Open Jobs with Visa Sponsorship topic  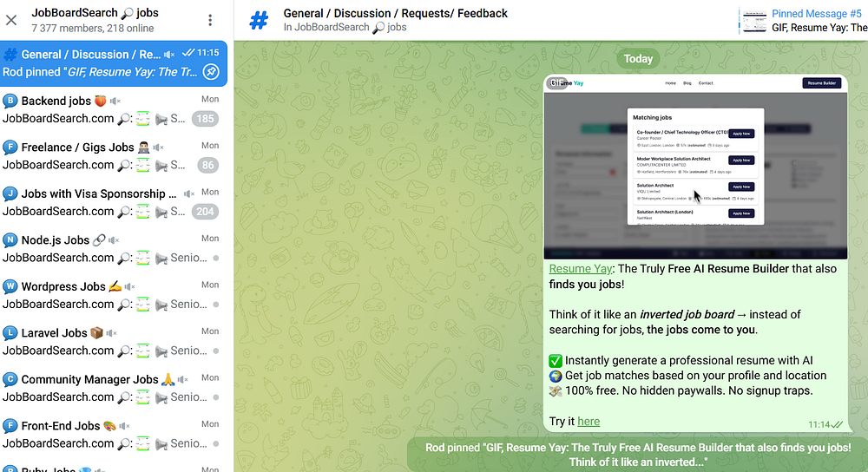pyautogui.click(x=114, y=202)
